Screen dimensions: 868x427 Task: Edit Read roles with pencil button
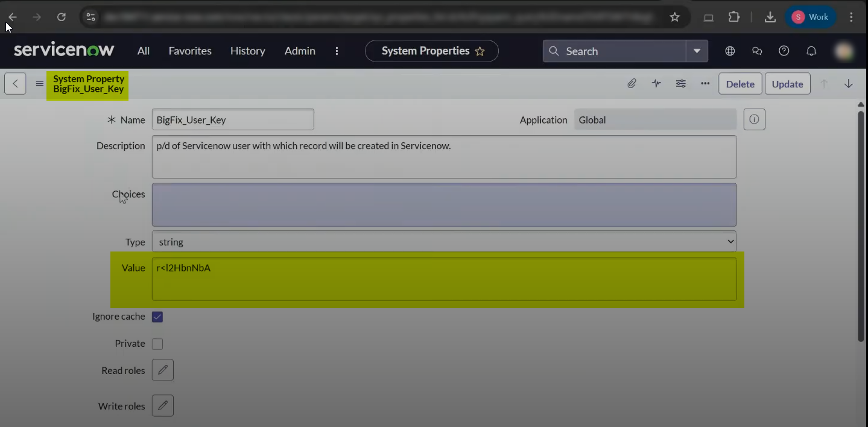click(x=163, y=370)
